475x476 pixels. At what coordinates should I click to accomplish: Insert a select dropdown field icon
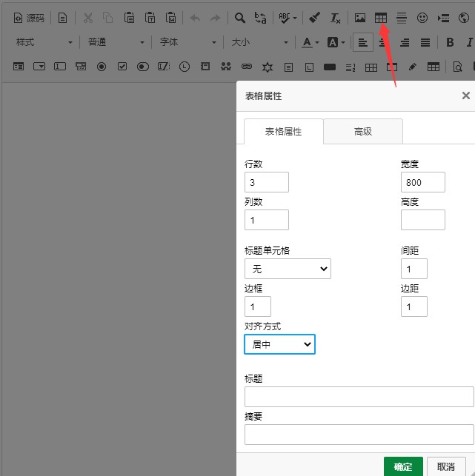39,67
